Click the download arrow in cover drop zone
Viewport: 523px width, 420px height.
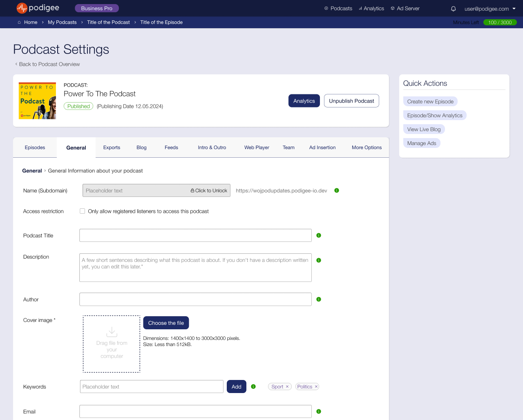click(x=112, y=331)
